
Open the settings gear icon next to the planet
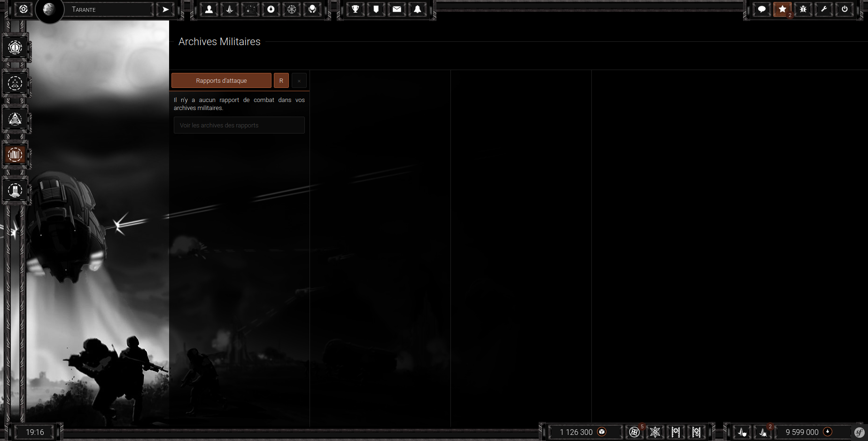pos(23,9)
